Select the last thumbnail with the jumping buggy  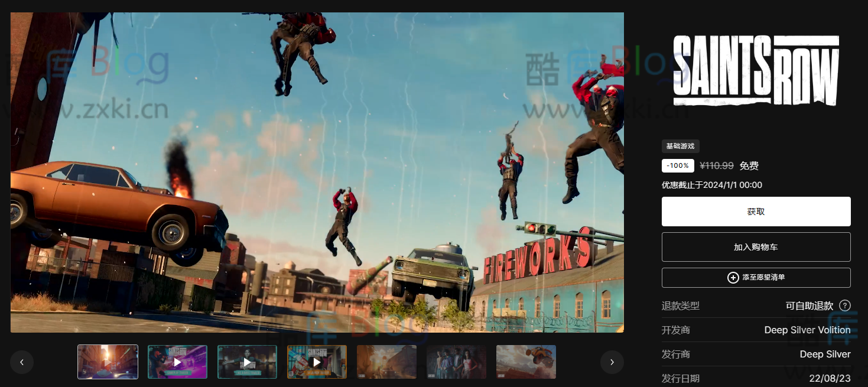(526, 362)
